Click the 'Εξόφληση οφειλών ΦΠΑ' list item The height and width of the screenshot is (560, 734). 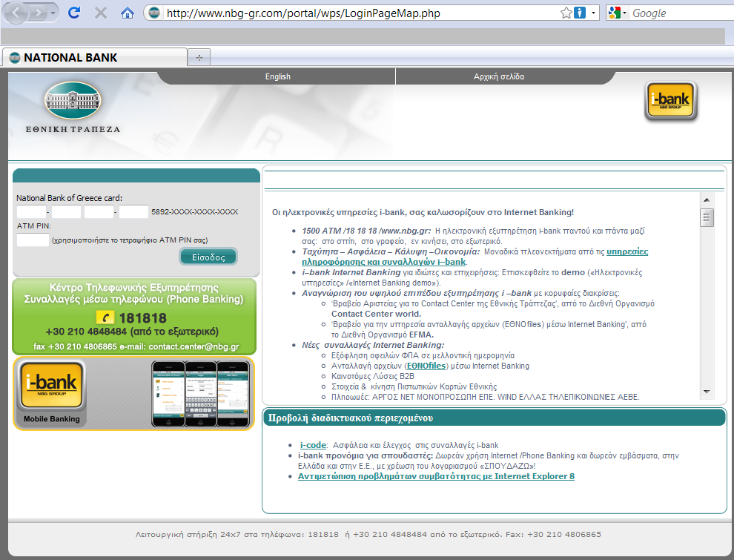tap(423, 355)
